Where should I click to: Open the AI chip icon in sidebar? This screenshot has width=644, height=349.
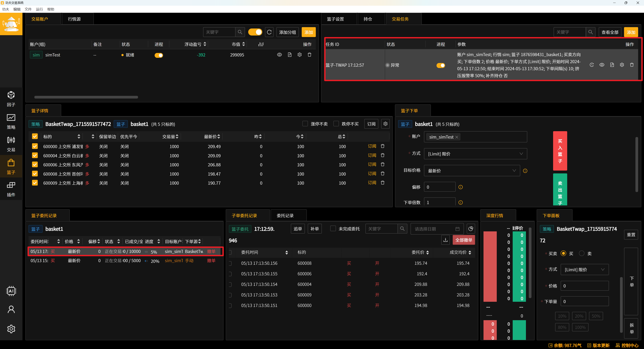pos(11,291)
